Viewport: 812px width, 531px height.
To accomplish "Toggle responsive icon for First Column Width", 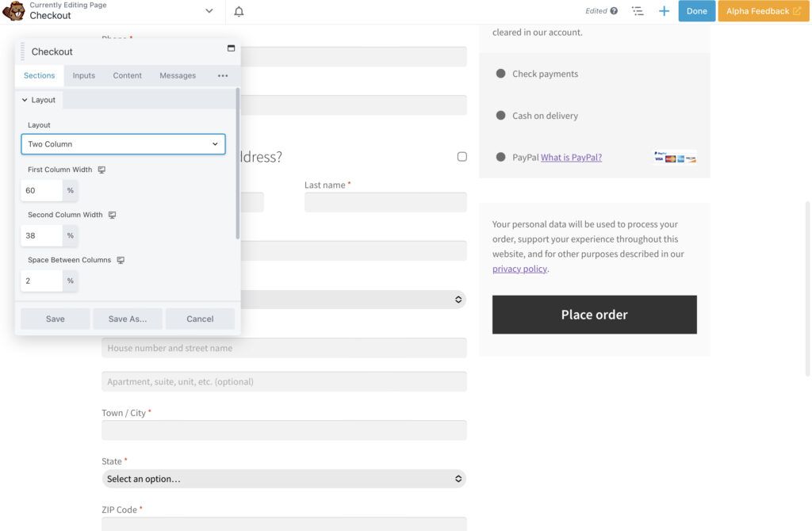I will 101,170.
